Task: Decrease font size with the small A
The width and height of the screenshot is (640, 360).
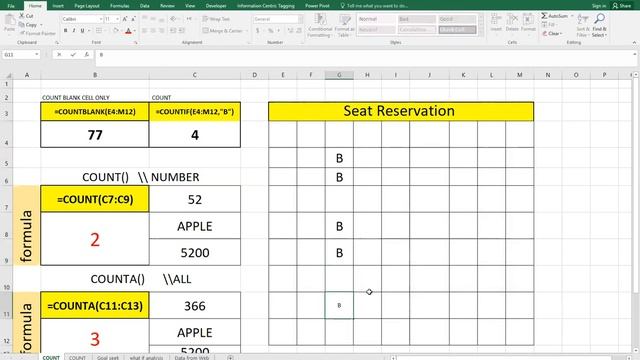Action: coord(133,19)
